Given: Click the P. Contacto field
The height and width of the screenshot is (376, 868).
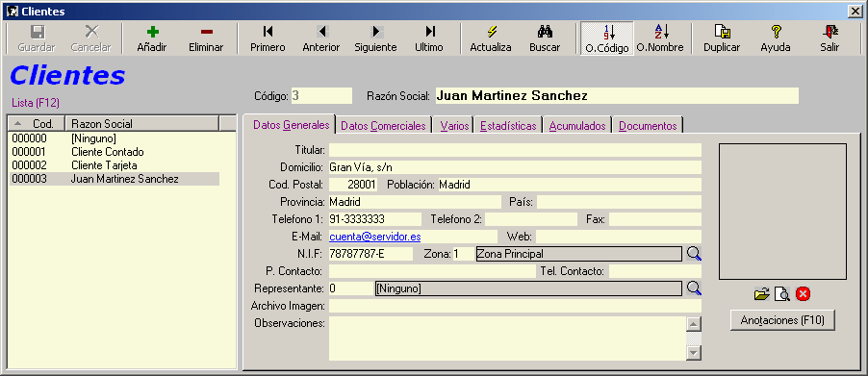Looking at the screenshot, I should 432,271.
